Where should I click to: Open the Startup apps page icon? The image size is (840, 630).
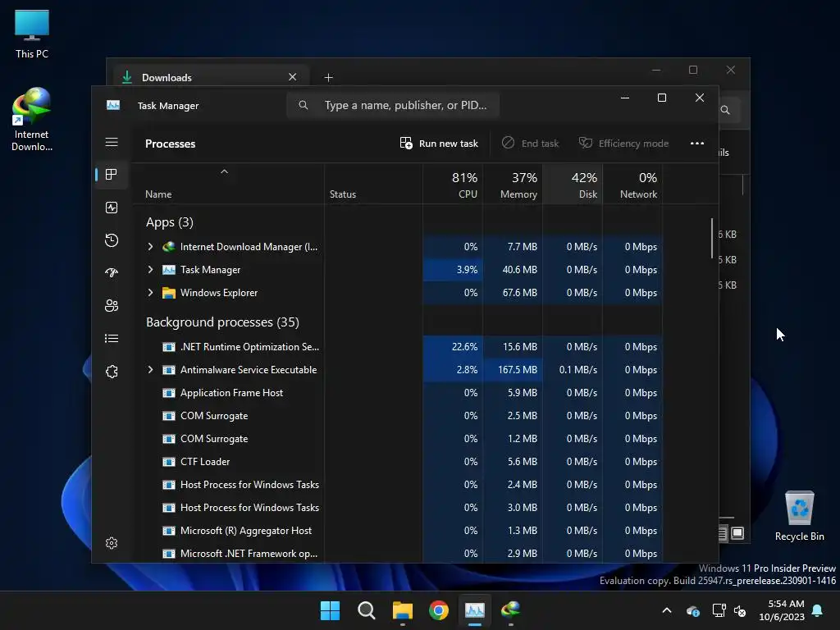point(112,272)
